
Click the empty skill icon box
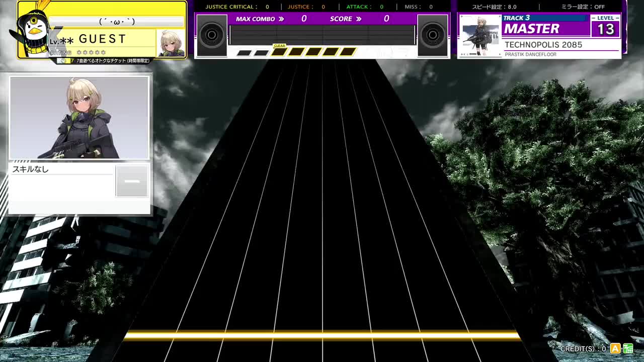pyautogui.click(x=132, y=181)
